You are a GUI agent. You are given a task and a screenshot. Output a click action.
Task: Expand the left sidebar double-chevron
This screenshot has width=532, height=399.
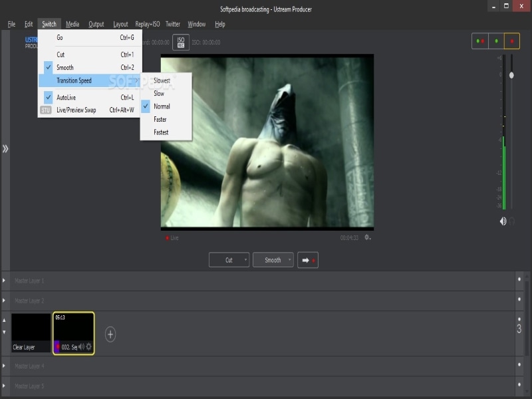[5, 148]
